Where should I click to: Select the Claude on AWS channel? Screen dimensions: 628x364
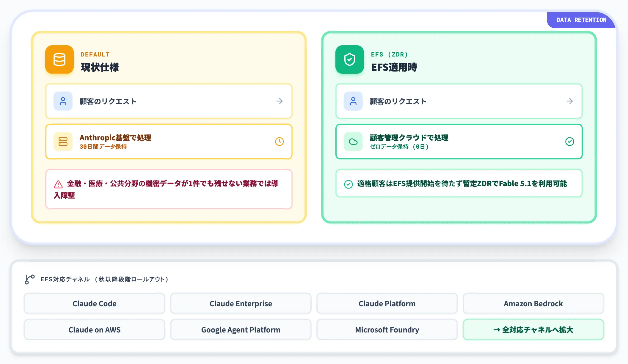[x=95, y=330]
